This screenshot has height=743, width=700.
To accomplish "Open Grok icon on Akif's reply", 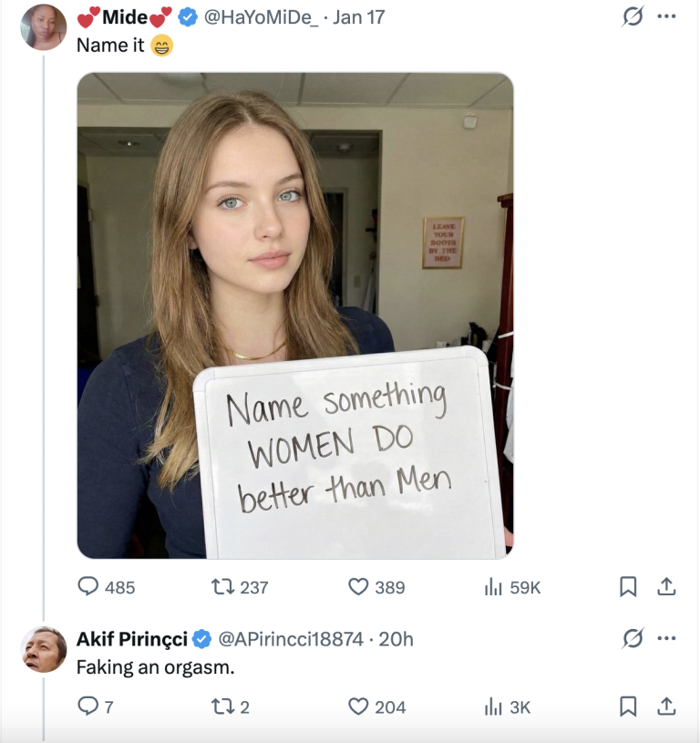I will point(633,639).
